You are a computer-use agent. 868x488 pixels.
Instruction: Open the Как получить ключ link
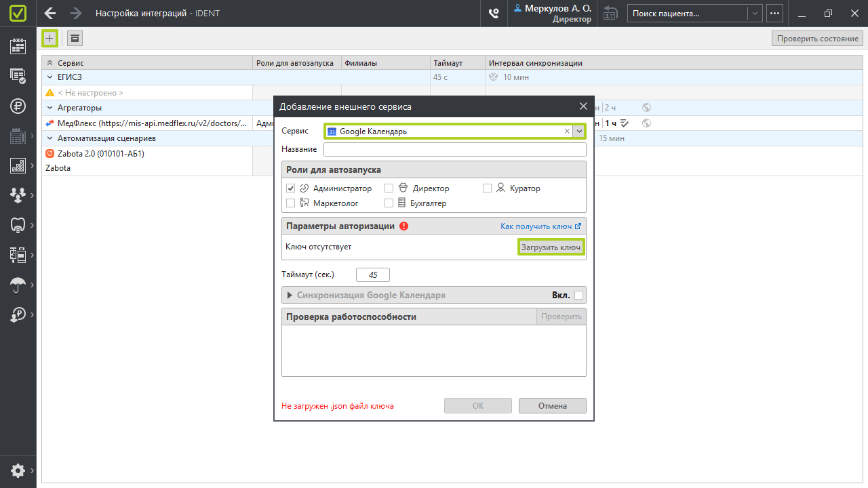[x=540, y=226]
